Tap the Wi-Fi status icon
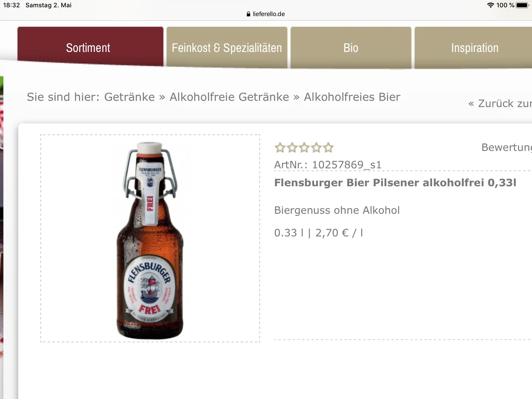Viewport: 532px width, 399px height. tap(490, 5)
